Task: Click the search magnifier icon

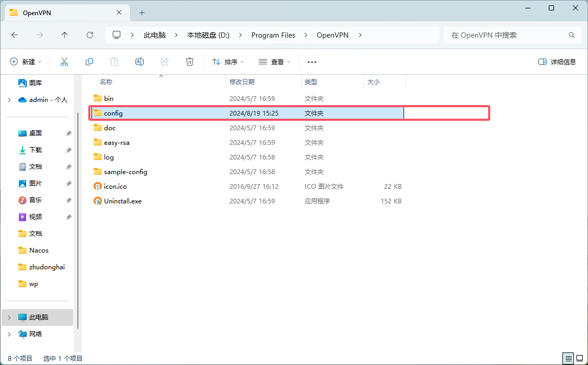Action: (571, 35)
